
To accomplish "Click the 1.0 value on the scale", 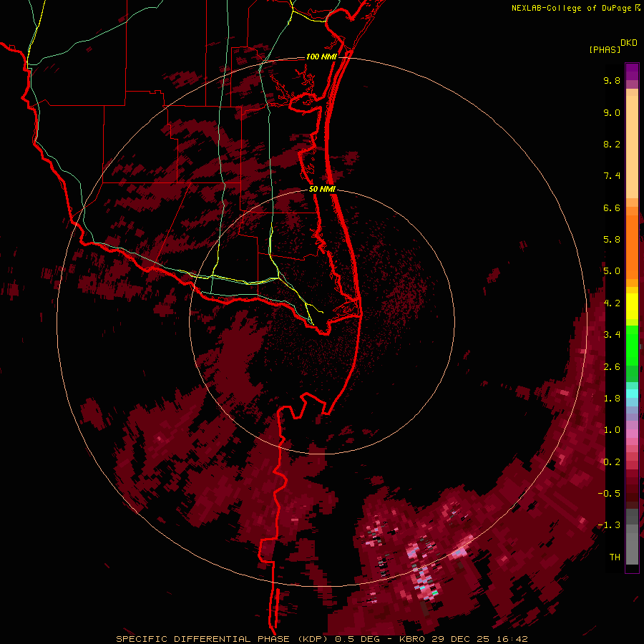I will pyautogui.click(x=612, y=430).
